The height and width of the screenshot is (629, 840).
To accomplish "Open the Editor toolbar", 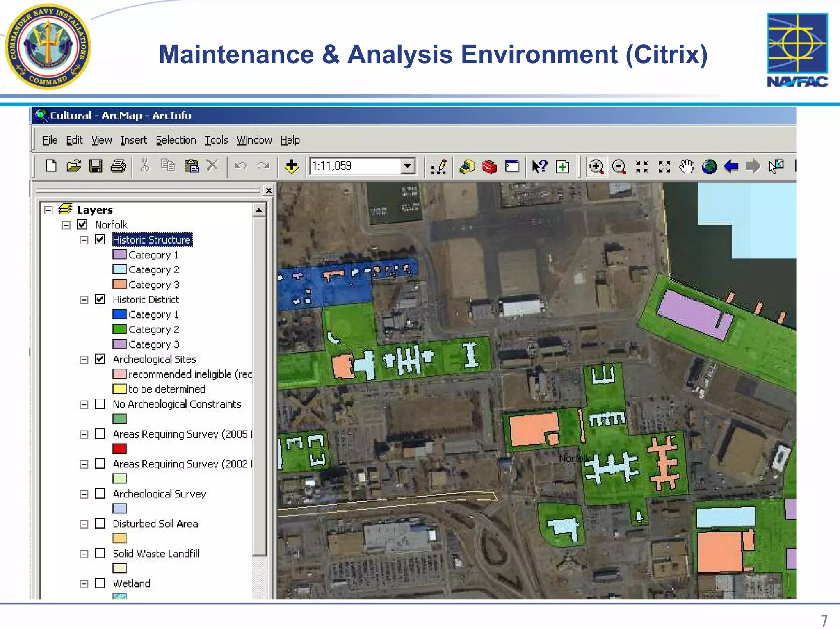I will [439, 166].
